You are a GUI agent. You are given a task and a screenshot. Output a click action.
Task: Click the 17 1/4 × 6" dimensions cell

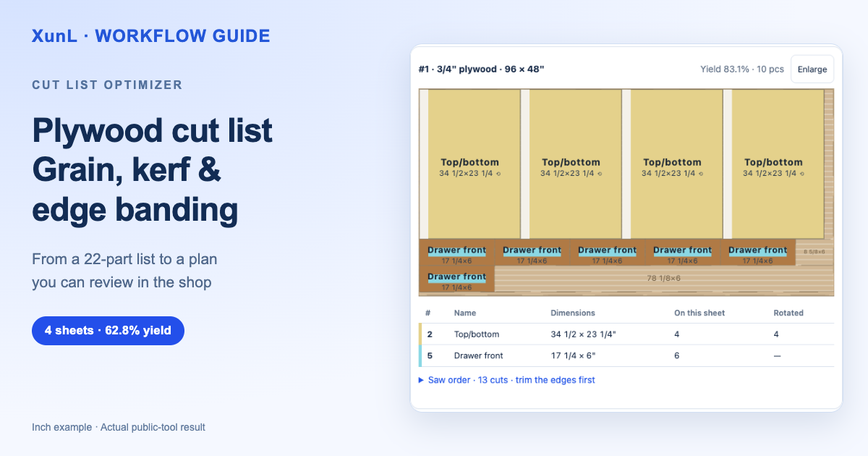(x=576, y=356)
